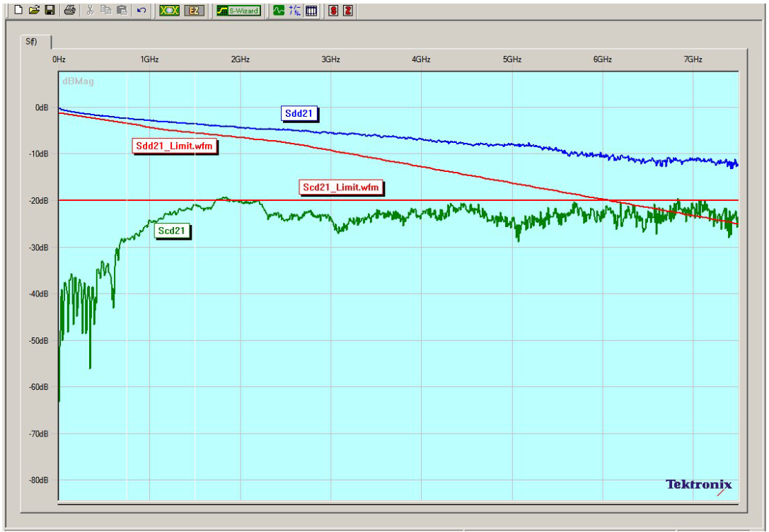The height and width of the screenshot is (532, 769).
Task: Copy using the two-pages icon
Action: [x=106, y=10]
